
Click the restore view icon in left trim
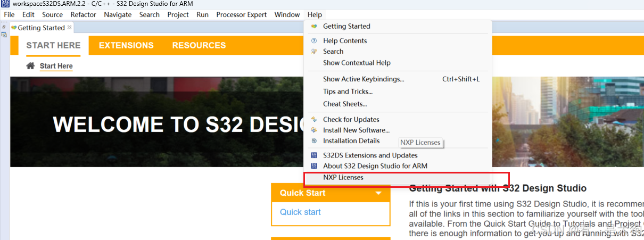tap(4, 26)
